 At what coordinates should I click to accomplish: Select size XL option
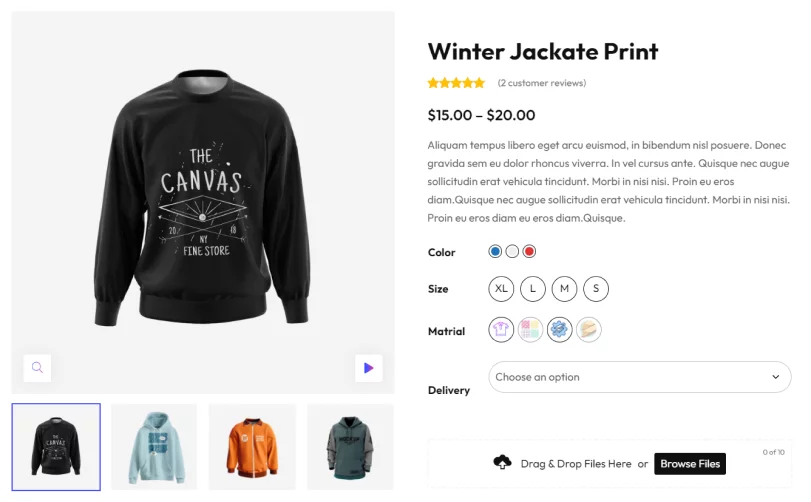501,289
